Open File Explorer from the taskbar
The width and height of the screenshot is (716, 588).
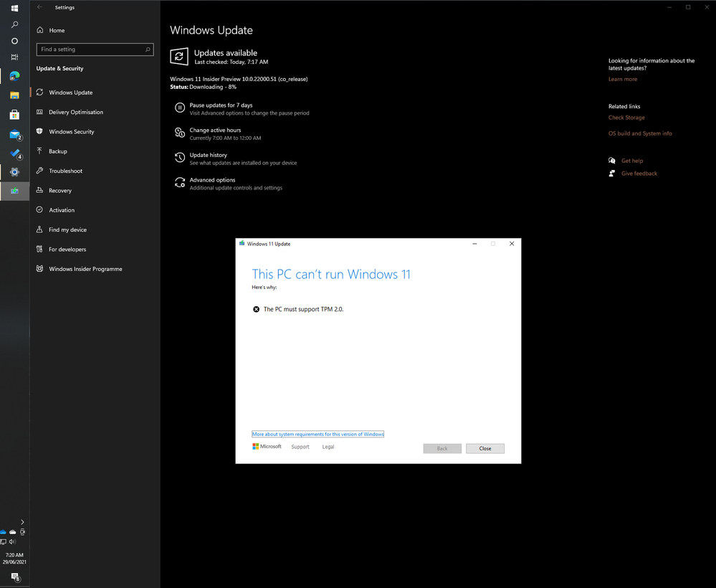point(14,95)
